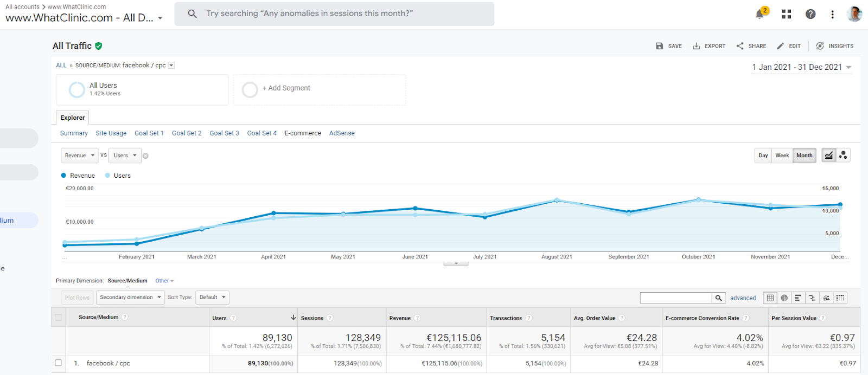Viewport: 868px width, 375px height.
Task: Click the Share report icon
Action: coord(740,46)
